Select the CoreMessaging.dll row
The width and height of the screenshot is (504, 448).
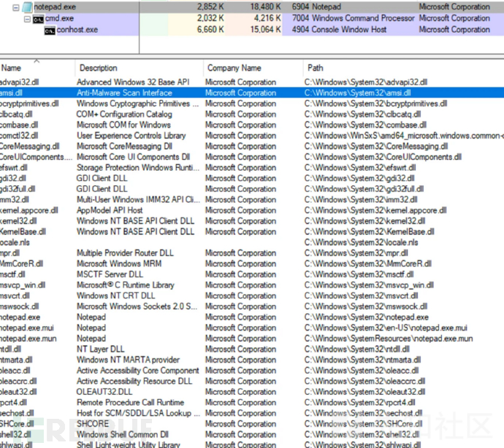click(252, 146)
